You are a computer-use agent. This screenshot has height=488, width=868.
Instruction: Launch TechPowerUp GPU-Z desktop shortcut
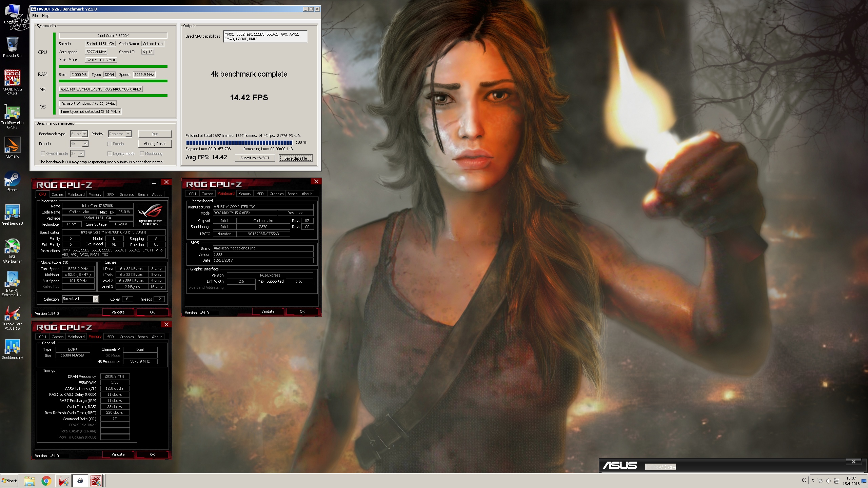[x=12, y=116]
